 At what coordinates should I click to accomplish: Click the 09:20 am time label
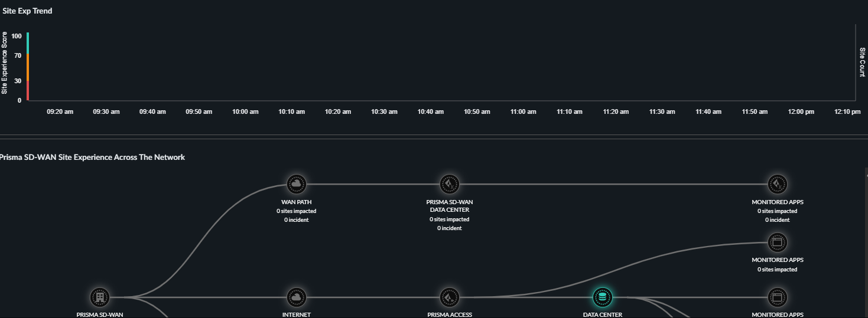60,112
